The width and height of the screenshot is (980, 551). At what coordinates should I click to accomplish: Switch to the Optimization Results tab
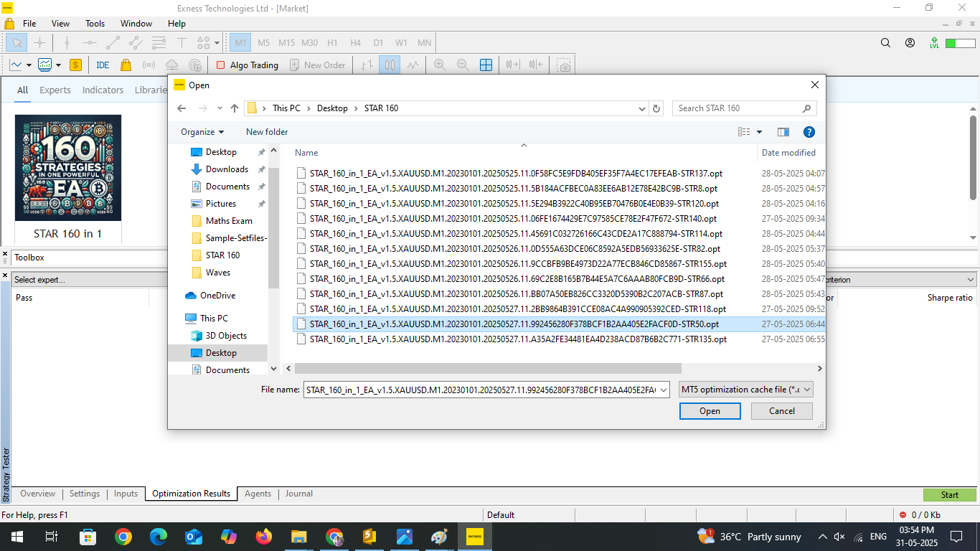click(x=192, y=494)
